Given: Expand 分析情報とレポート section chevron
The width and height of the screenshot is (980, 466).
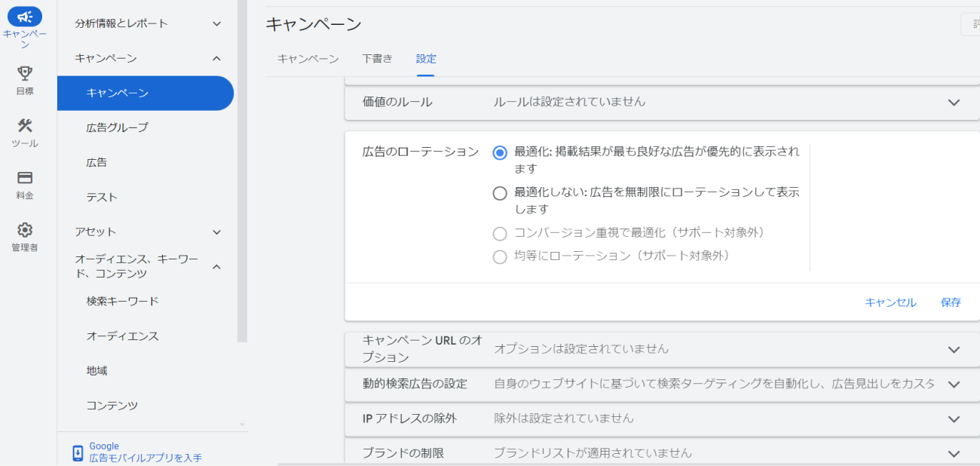Looking at the screenshot, I should coord(216,23).
